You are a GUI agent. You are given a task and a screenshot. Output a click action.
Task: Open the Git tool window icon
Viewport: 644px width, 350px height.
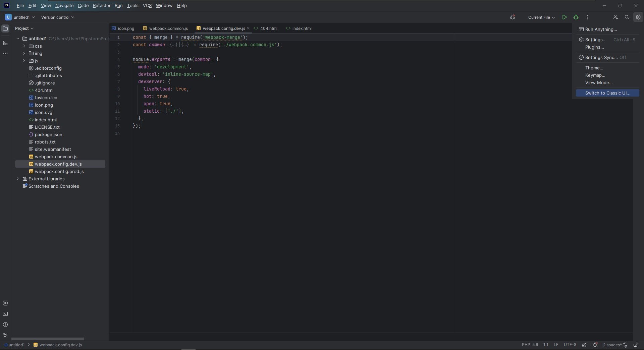[x=5, y=335]
